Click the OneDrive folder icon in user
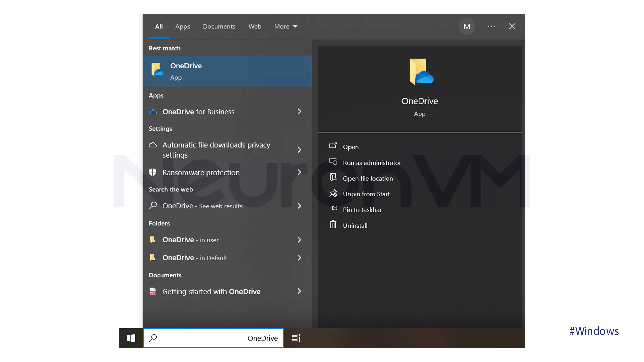Image resolution: width=644 pixels, height=362 pixels. 153,239
